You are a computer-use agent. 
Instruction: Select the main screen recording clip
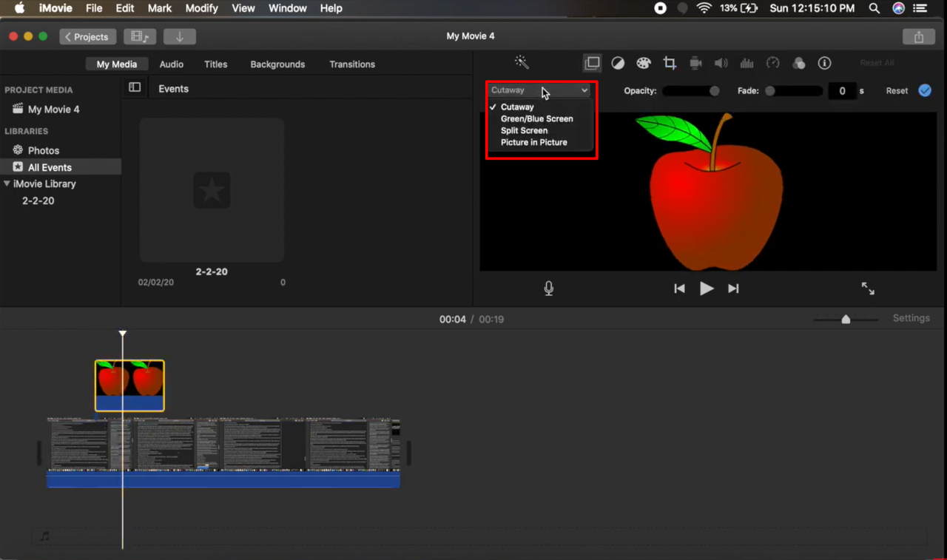[223, 452]
